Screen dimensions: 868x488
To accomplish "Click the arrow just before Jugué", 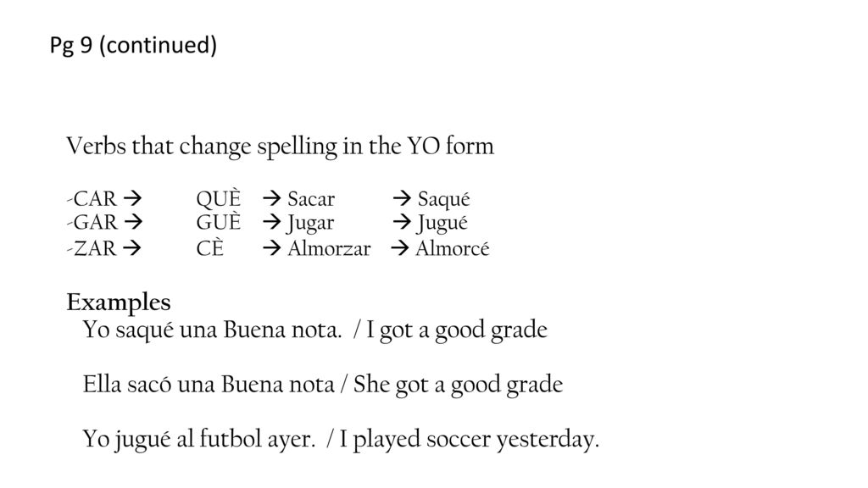I will click(402, 221).
